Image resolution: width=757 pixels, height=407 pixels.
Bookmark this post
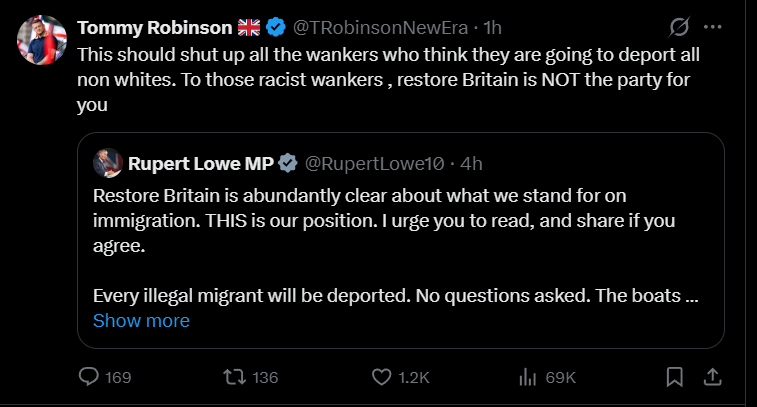click(x=674, y=377)
